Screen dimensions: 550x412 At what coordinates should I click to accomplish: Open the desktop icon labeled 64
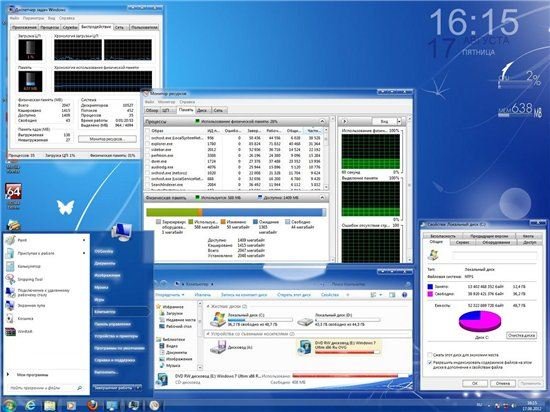[13, 192]
